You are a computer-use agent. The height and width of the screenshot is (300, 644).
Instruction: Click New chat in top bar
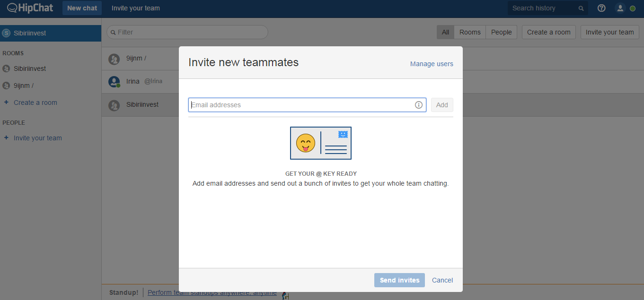82,8
